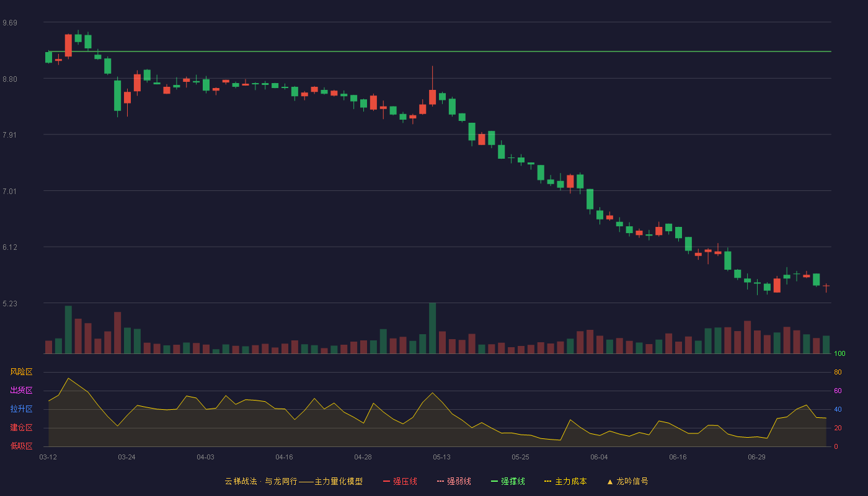Image resolution: width=868 pixels, height=496 pixels.
Task: Click the 05-13 date label
Action: 441,457
